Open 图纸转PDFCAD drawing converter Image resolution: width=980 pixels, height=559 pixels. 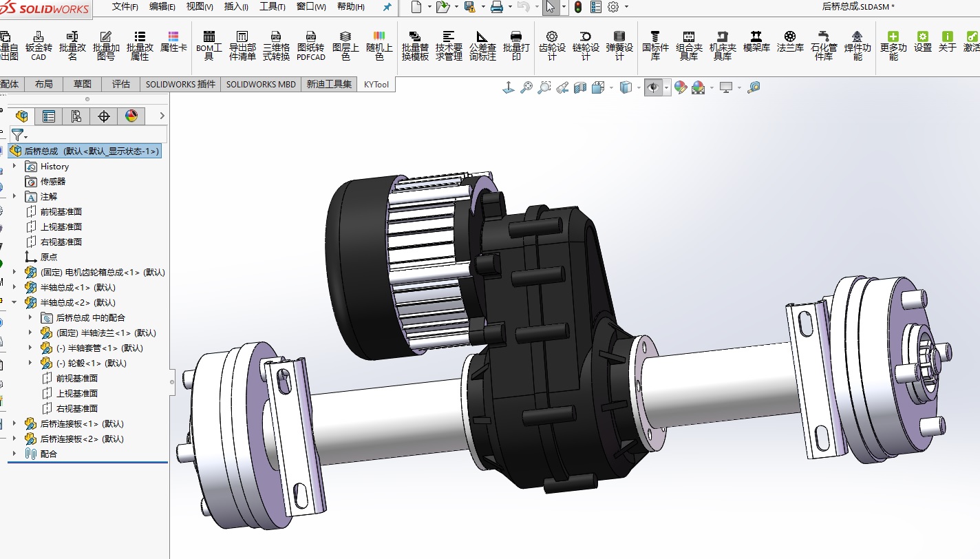coord(311,45)
